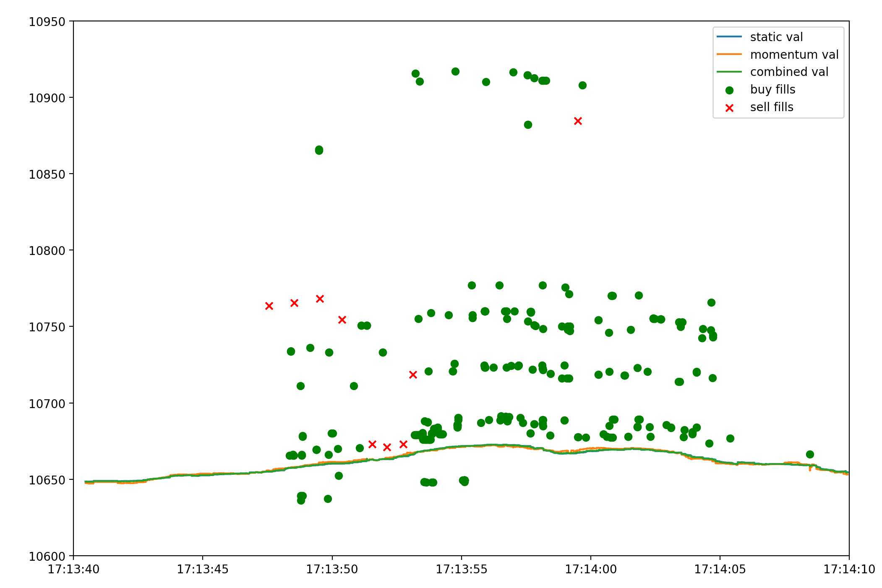This screenshot has width=882, height=588.
Task: Click the 17:14:10 x-axis label
Action: pyautogui.click(x=849, y=569)
